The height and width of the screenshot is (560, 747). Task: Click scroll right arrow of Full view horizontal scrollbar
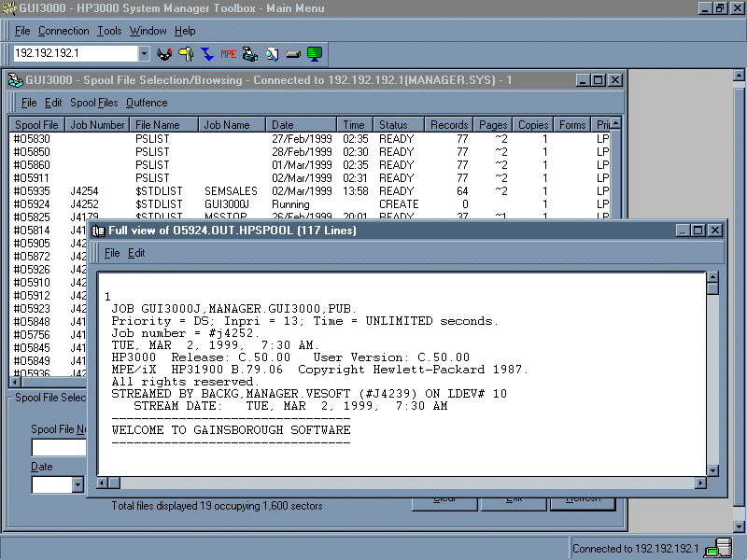[x=698, y=483]
